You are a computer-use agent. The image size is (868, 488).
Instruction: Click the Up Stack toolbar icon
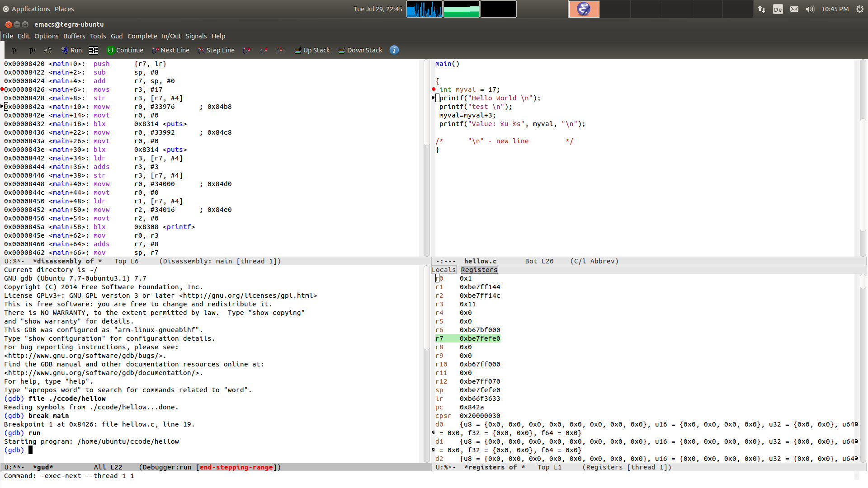312,50
